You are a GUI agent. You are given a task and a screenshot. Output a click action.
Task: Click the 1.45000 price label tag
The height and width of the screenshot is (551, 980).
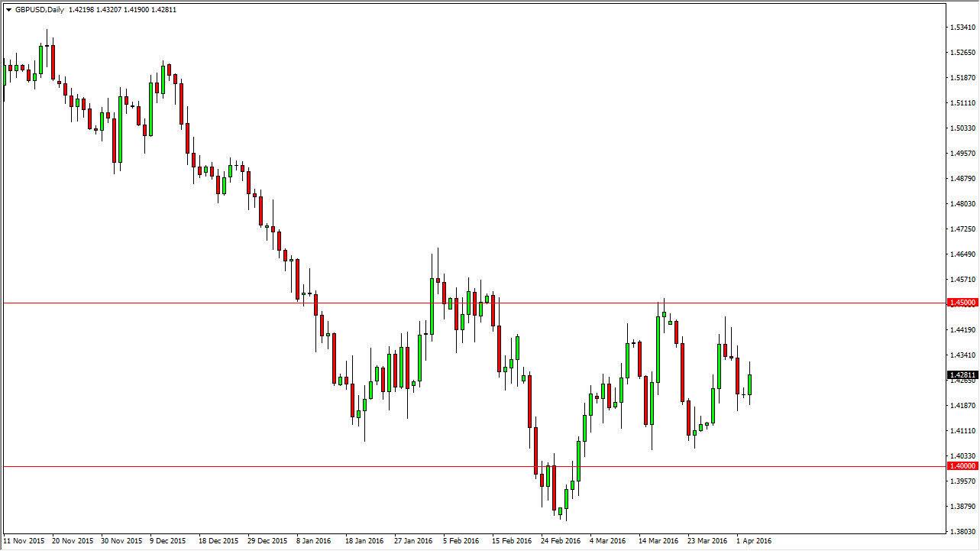(x=961, y=302)
